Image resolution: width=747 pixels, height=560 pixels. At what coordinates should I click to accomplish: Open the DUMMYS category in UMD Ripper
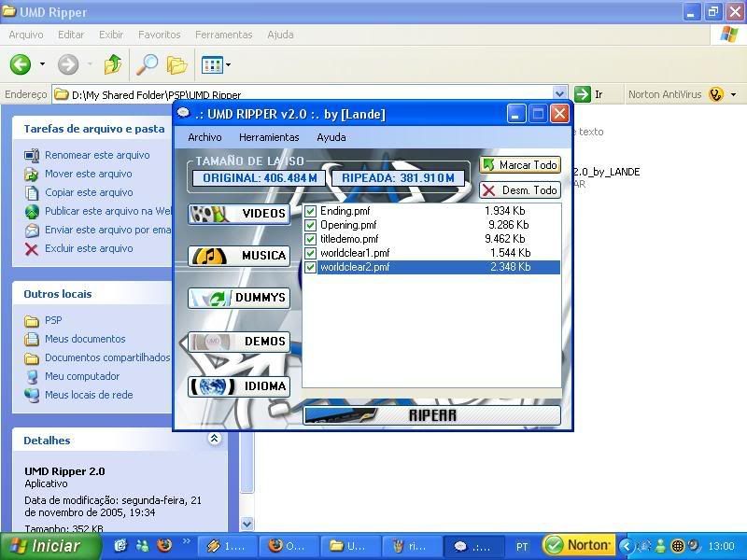(239, 298)
